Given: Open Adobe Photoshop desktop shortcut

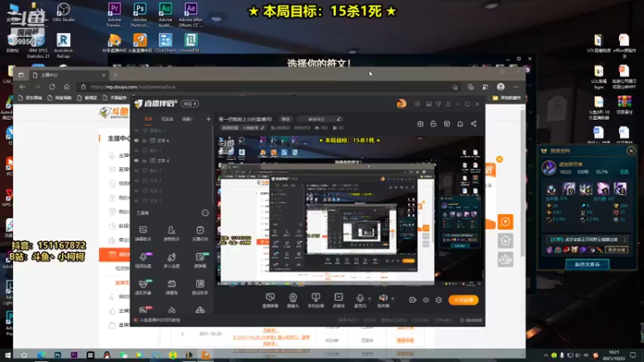Looking at the screenshot, I should [139, 14].
